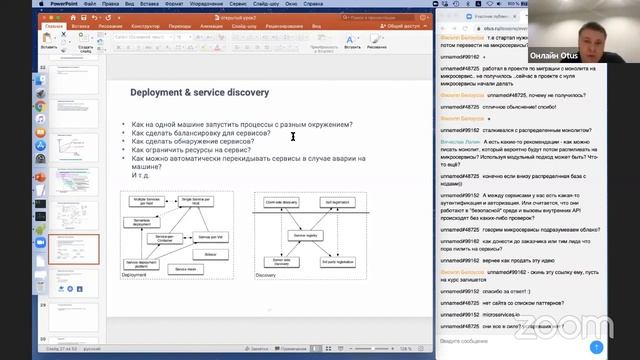Open Примечания comments in status bar
The height and width of the screenshot is (360, 640).
pos(291,349)
